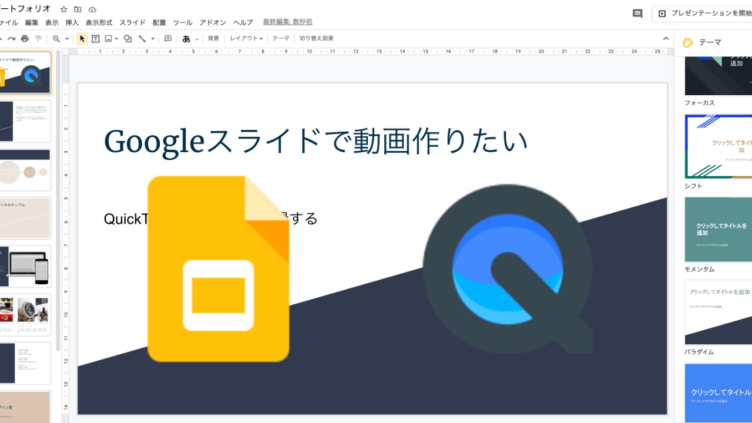The width and height of the screenshot is (752, 423).
Task: Click the 切り替え効果 button
Action: click(x=317, y=38)
